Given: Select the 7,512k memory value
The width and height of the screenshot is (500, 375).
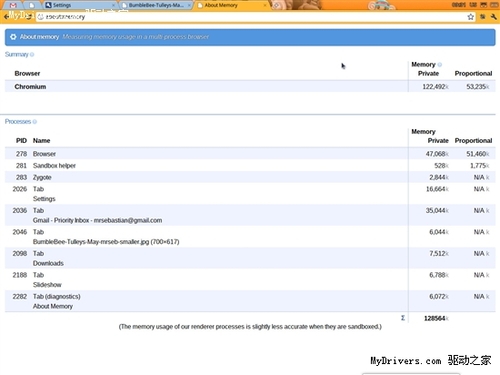Looking at the screenshot, I should [x=439, y=253].
